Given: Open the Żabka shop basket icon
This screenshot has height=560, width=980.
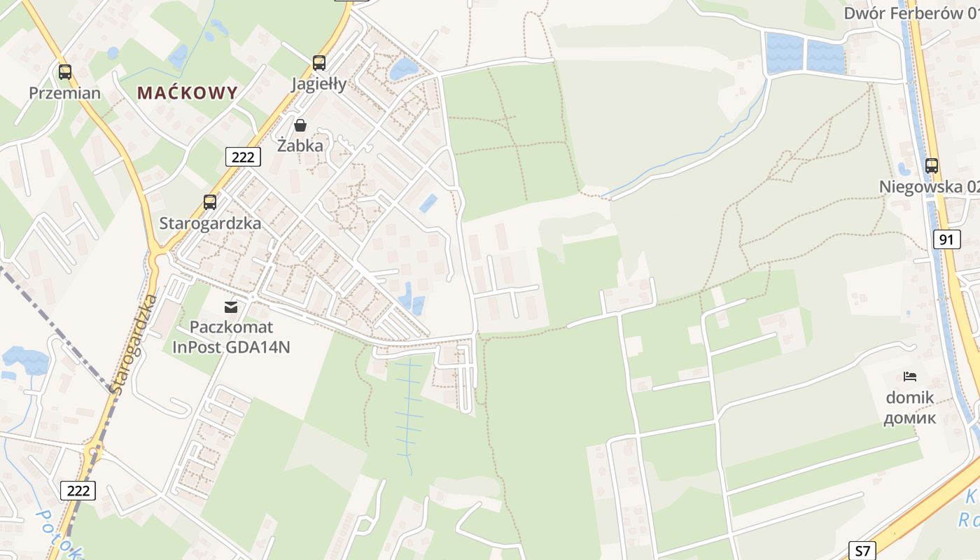Looking at the screenshot, I should (x=300, y=125).
